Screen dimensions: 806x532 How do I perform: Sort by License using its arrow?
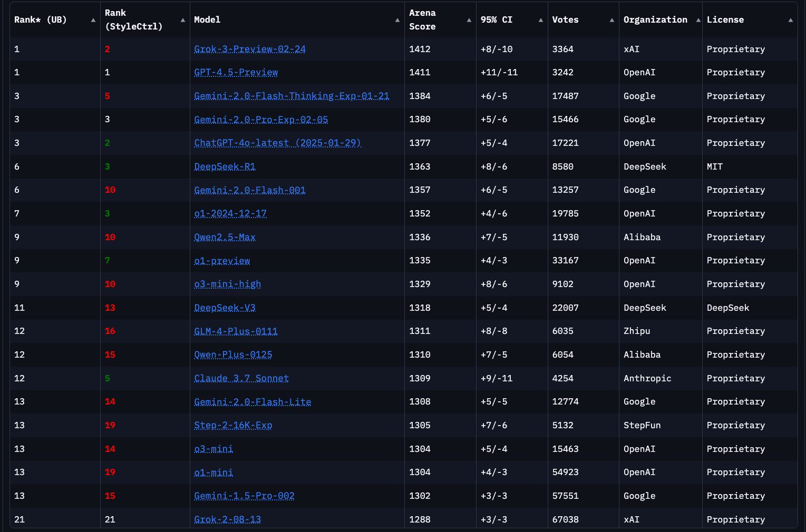click(791, 20)
